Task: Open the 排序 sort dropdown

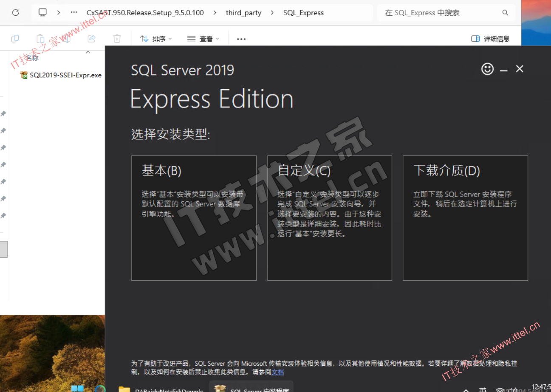Action: tap(156, 39)
